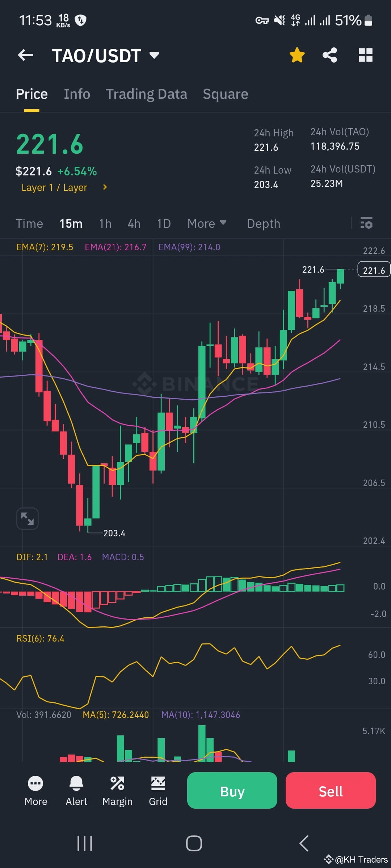Tap the MA(5): 726.2440 volume label
The height and width of the screenshot is (868, 391).
click(x=116, y=715)
